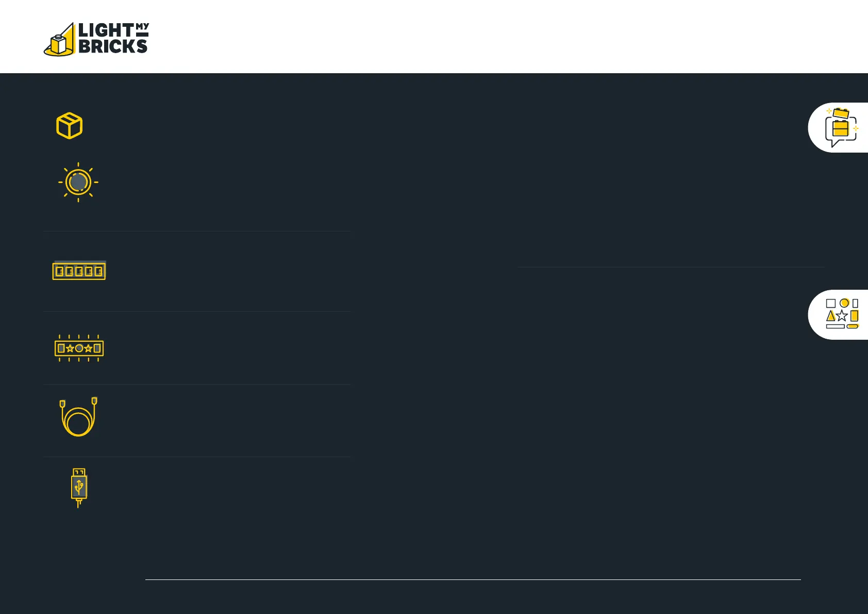Click the BRICKS word in the logo

coord(113,46)
